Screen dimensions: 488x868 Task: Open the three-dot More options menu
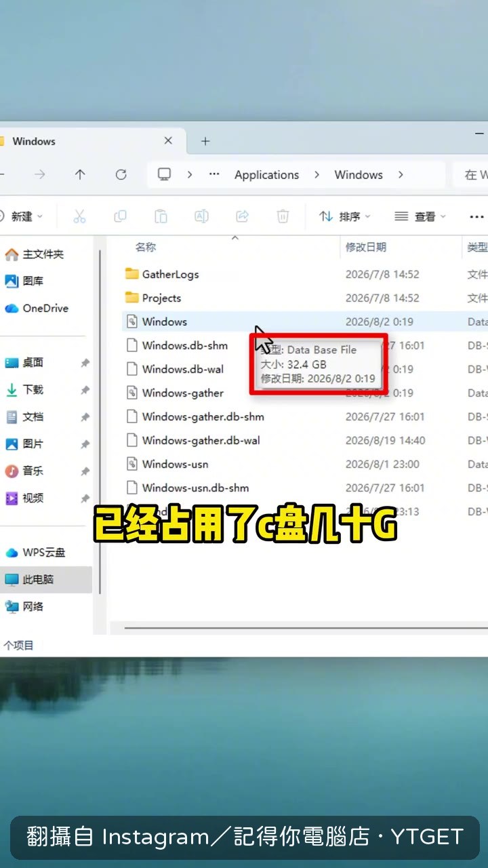pyautogui.click(x=476, y=216)
